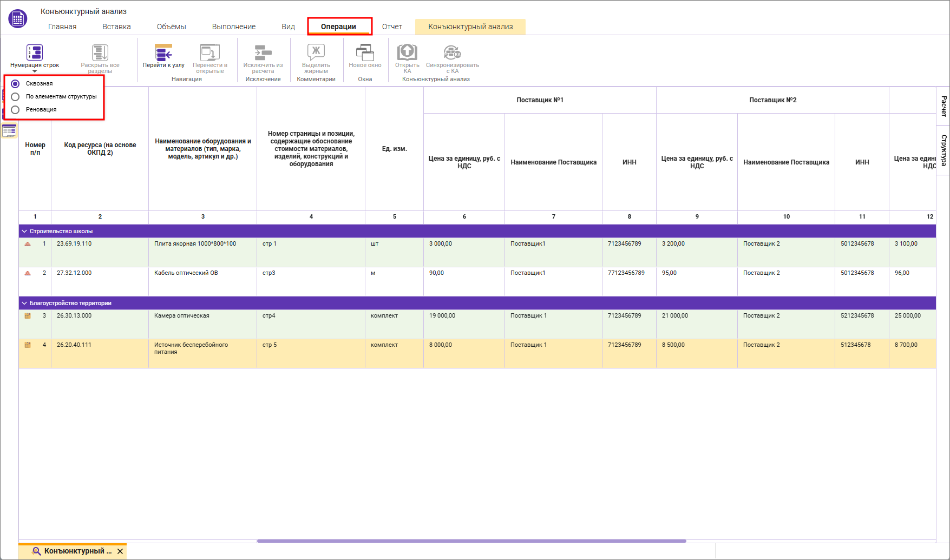The width and height of the screenshot is (950, 560).
Task: Click the Перейти к узлу icon
Action: tap(163, 52)
